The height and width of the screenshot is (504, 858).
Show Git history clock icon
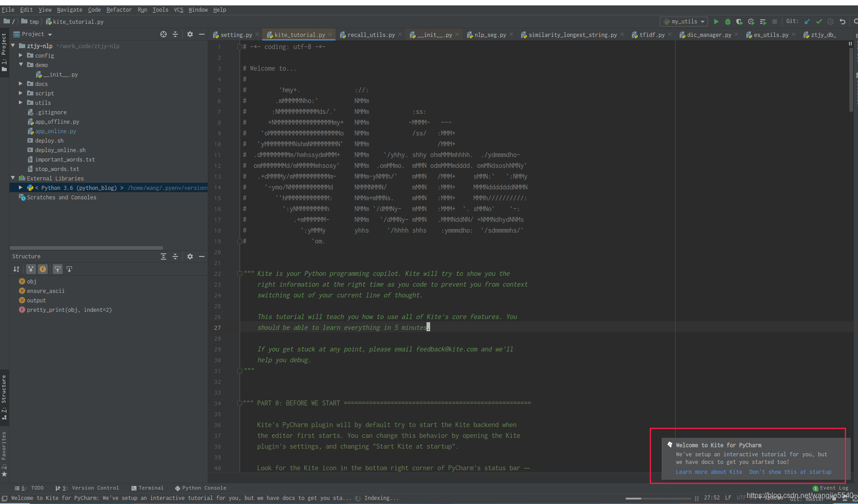[x=831, y=22]
